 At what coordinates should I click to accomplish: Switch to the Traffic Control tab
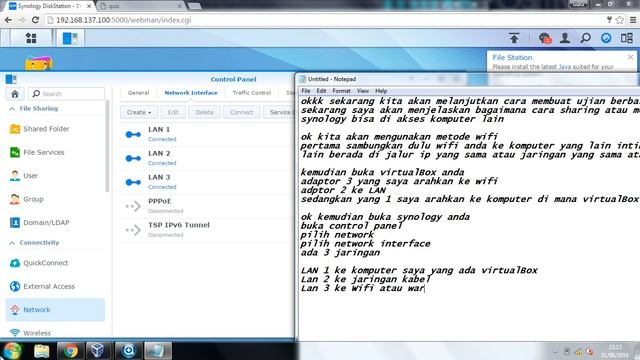click(x=251, y=93)
